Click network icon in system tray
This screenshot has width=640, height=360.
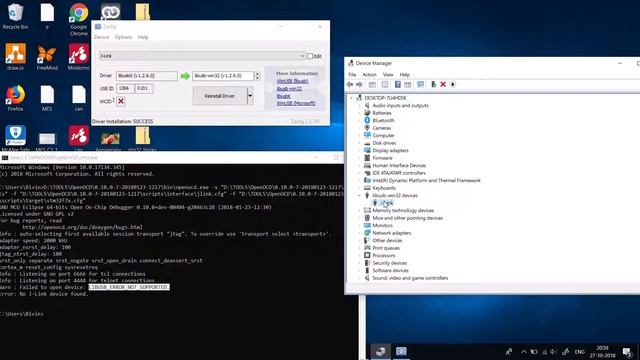coord(544,352)
